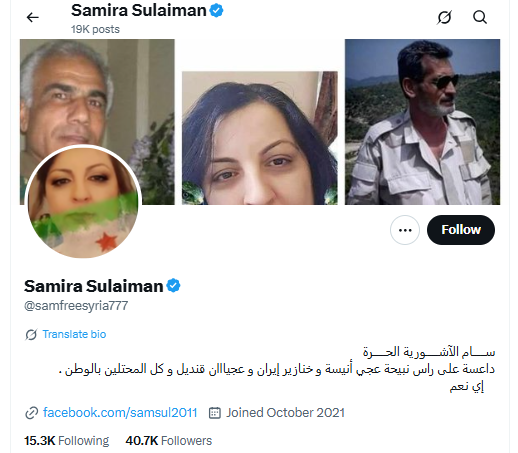The height and width of the screenshot is (453, 518).
Task: Open the middle banner photo of woman
Action: [260, 138]
